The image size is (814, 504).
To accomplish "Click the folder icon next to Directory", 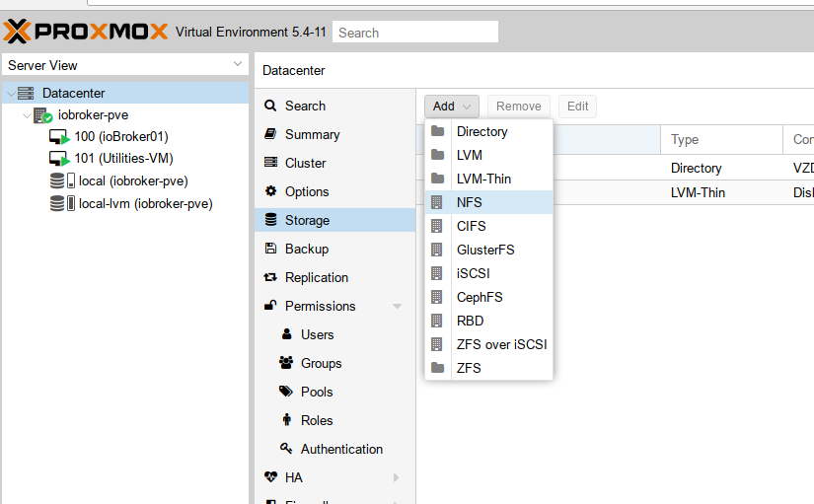I will point(438,131).
